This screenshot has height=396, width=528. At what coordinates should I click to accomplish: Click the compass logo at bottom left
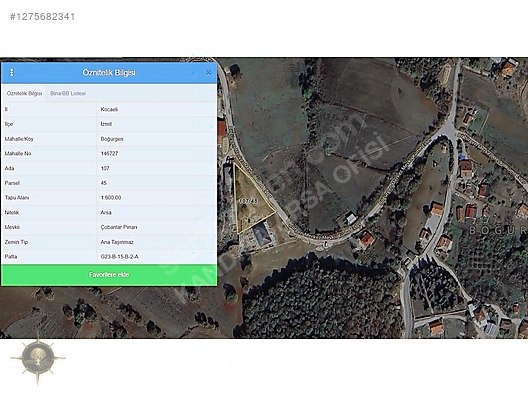pyautogui.click(x=38, y=359)
